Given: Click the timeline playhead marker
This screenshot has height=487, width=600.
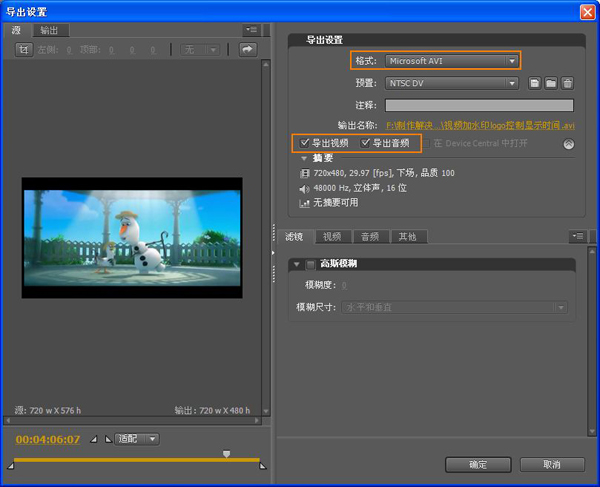Looking at the screenshot, I should (x=227, y=454).
